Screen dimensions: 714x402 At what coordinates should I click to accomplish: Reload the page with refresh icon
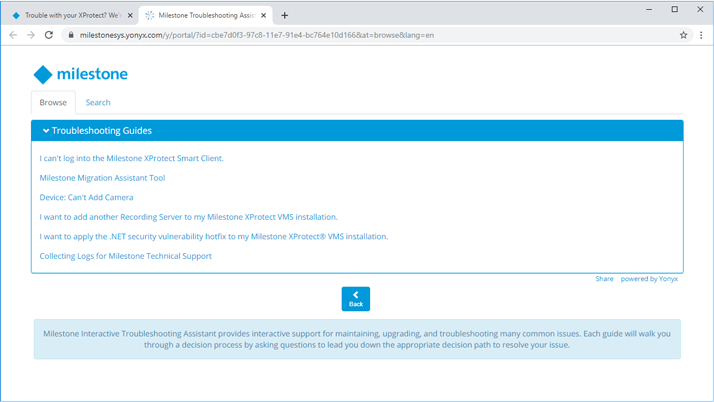click(x=49, y=35)
